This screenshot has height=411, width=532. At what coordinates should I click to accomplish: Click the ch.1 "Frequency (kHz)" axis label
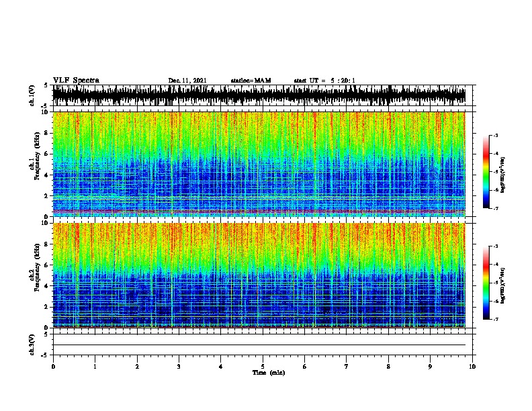(x=37, y=156)
